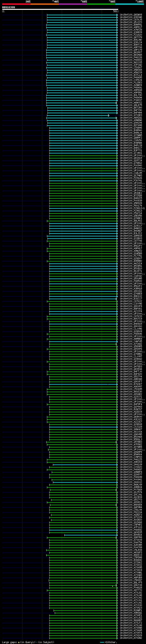Select label UniRef100_A9NRN6
Image resolution: width=146 pixels, height=644 pixels.
(x=131, y=120)
